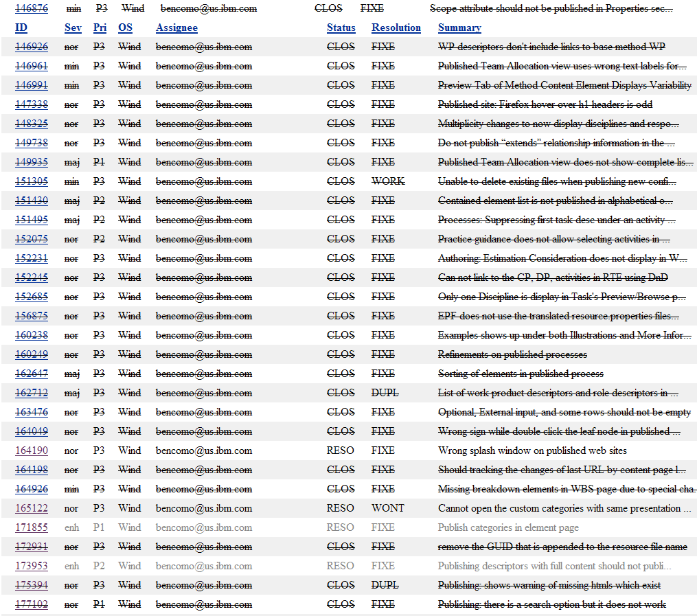The height and width of the screenshot is (616, 697).
Task: Sort by Resolution column header
Action: coord(396,27)
